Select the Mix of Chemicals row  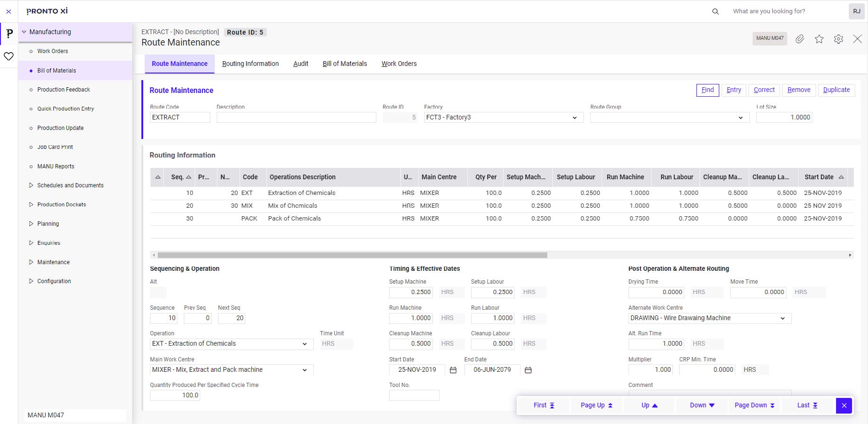[502, 206]
